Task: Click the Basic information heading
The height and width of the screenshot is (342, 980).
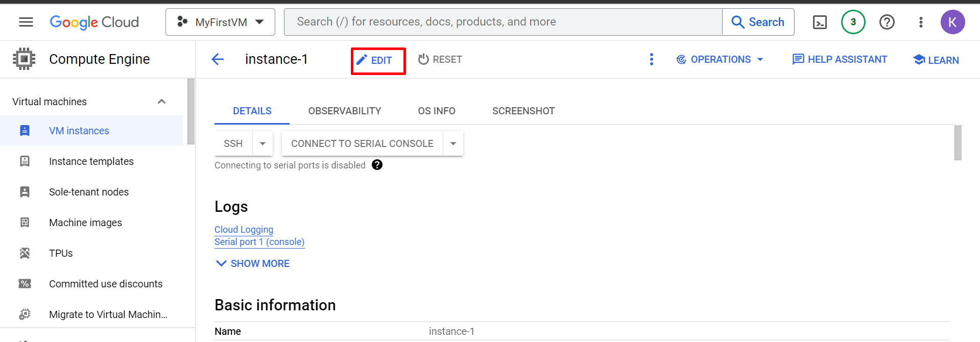Action: click(275, 305)
